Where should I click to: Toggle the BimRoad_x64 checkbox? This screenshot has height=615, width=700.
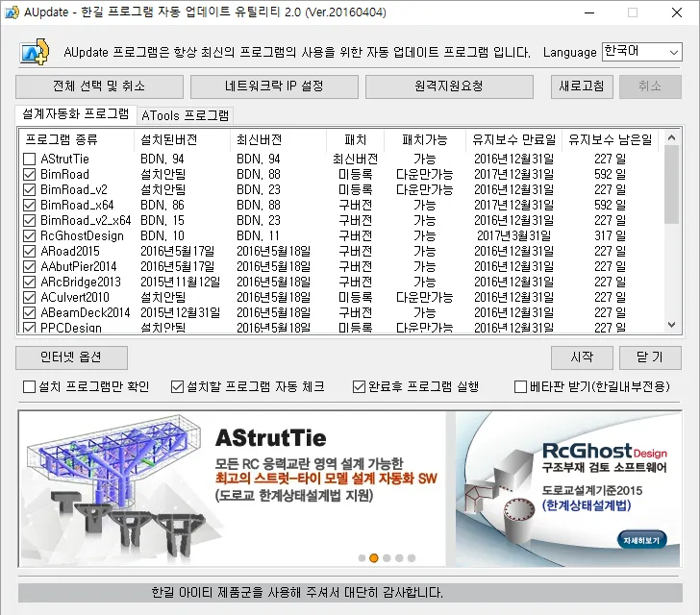(x=30, y=205)
